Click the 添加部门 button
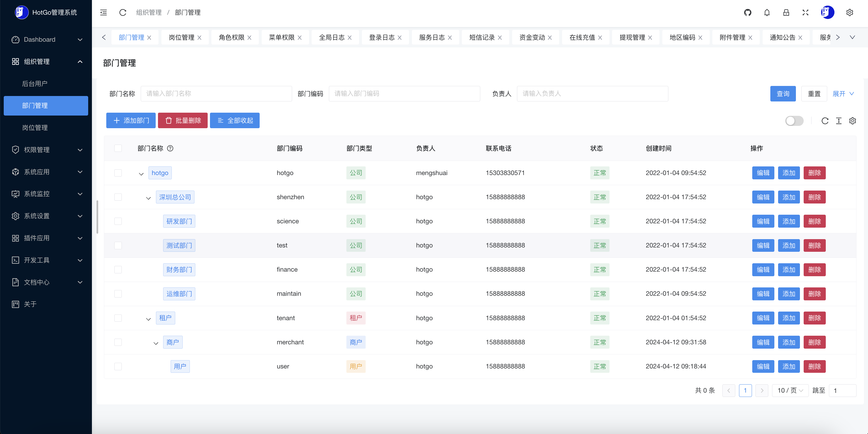 131,120
